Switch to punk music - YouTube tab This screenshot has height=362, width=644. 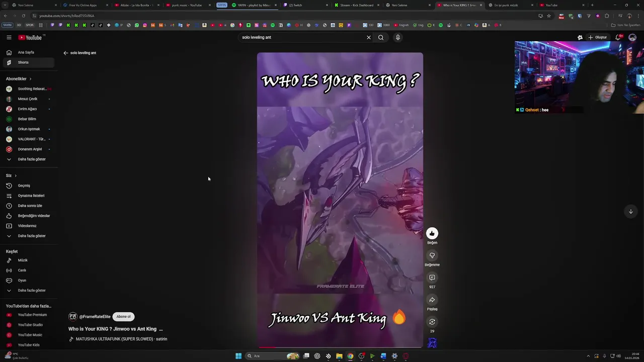[187, 5]
